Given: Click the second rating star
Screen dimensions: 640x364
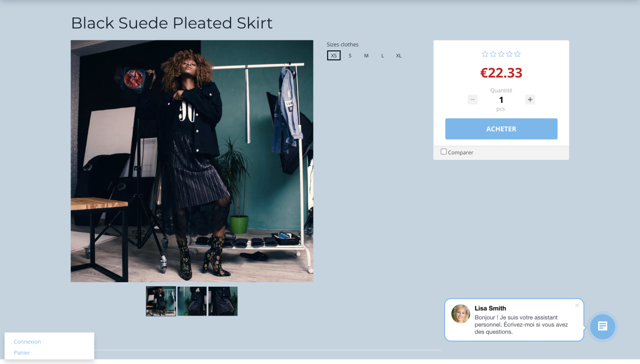Looking at the screenshot, I should (493, 54).
